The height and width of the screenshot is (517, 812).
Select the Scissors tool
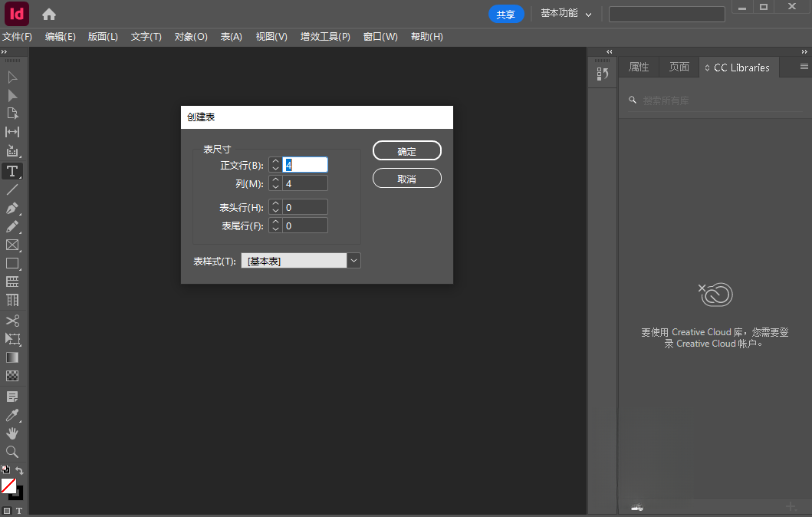coord(12,321)
